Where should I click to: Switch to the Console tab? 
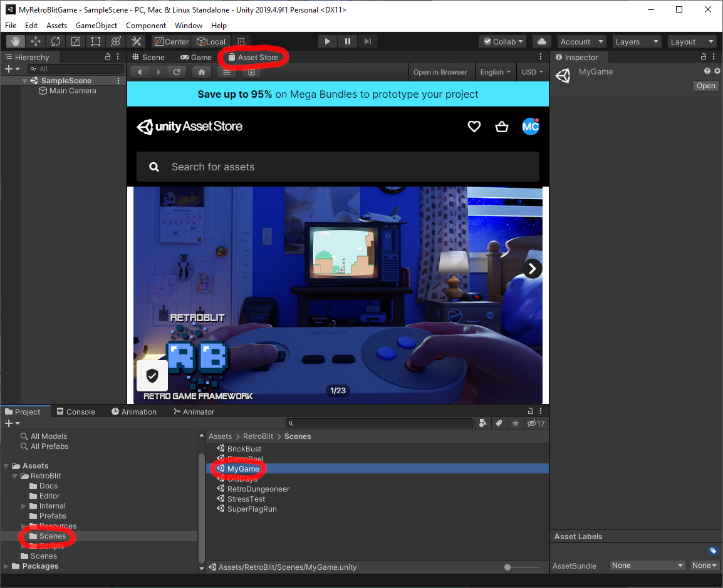(76, 411)
